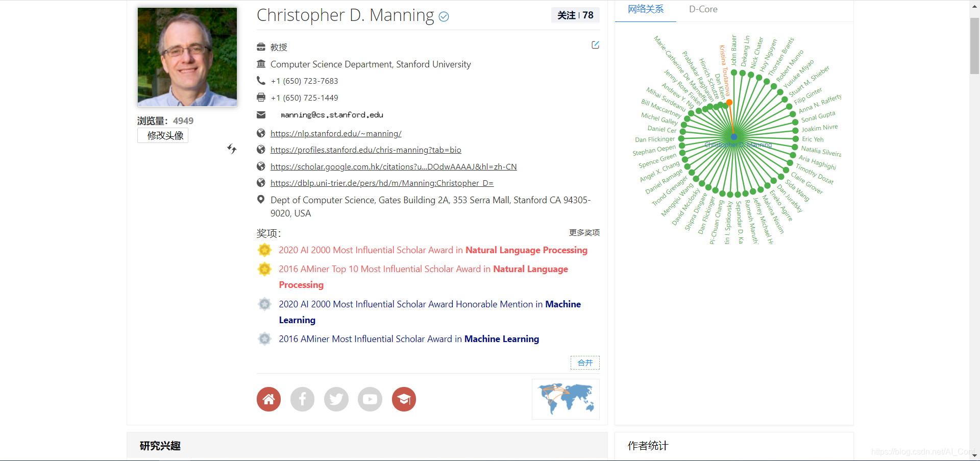Click the 合并 merge button
Screen dimensions: 980x461
tap(585, 362)
